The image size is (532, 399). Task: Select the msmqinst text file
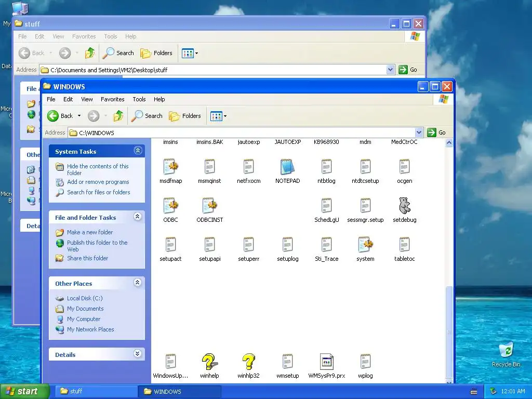click(210, 167)
